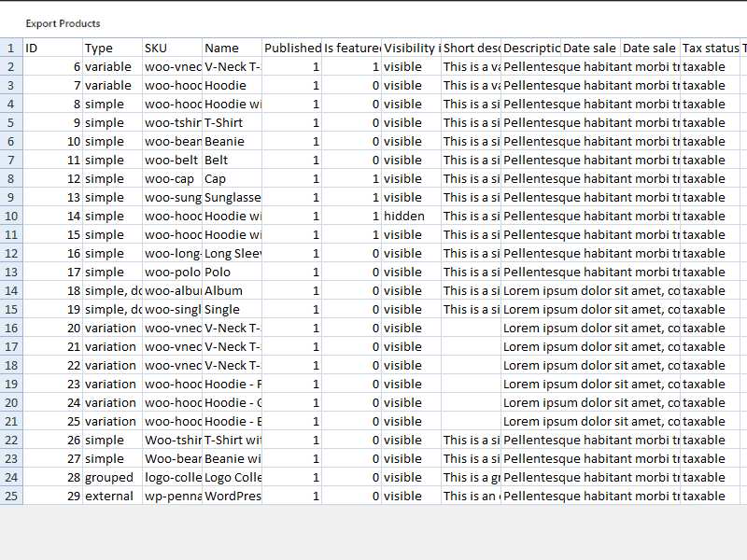Image resolution: width=747 pixels, height=560 pixels.
Task: Click row header number 25
Action: click(x=11, y=496)
